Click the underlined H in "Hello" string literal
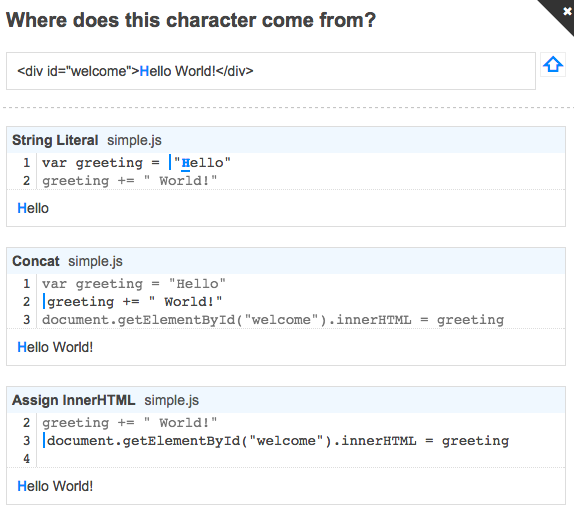This screenshot has height=529, width=574. pos(186,163)
